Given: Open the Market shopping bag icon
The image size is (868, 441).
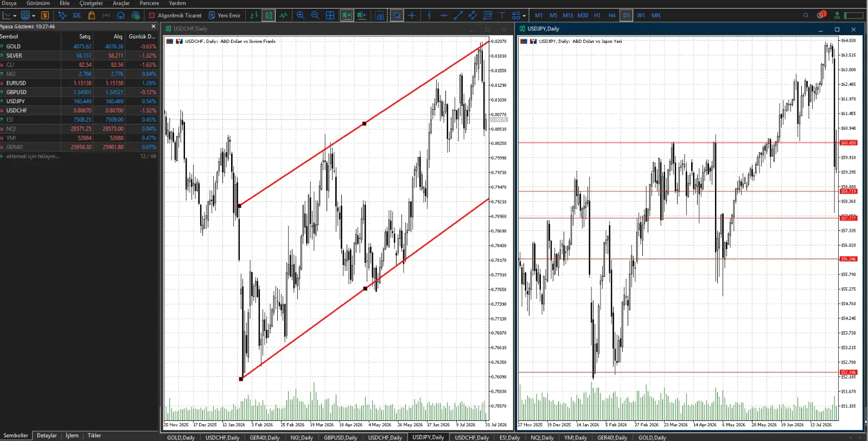Looking at the screenshot, I should click(92, 15).
